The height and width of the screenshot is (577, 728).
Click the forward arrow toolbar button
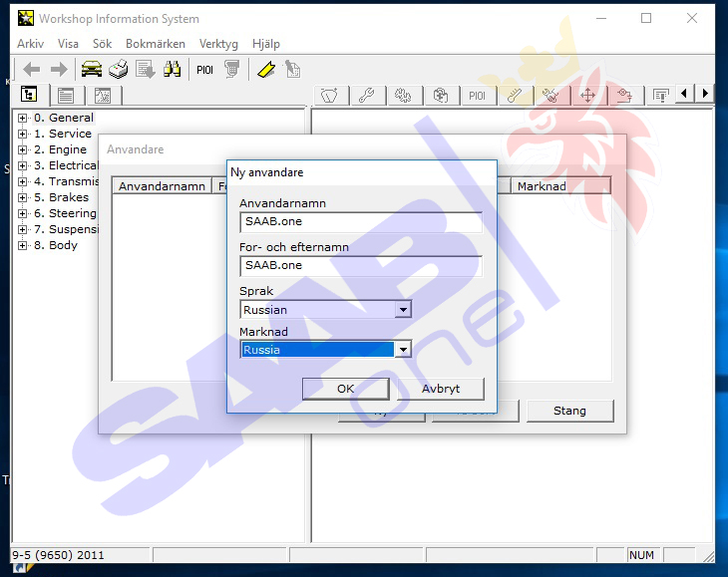pyautogui.click(x=59, y=69)
